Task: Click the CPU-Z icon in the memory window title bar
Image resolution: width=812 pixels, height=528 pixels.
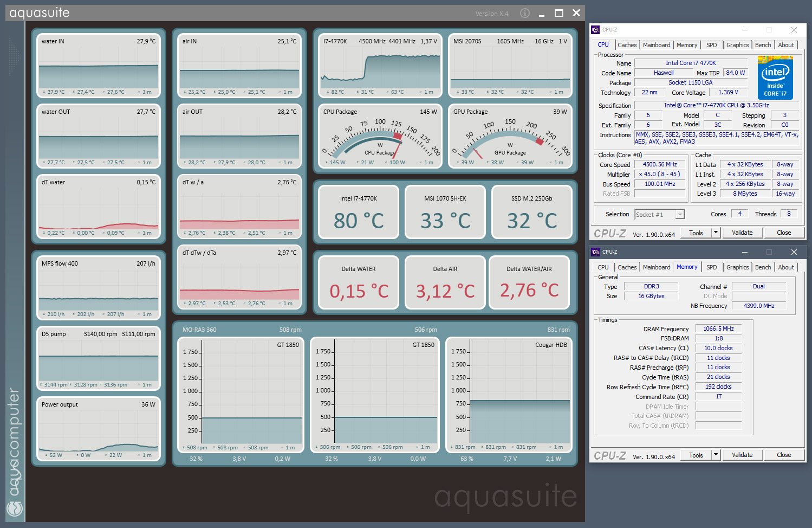Action: 595,252
